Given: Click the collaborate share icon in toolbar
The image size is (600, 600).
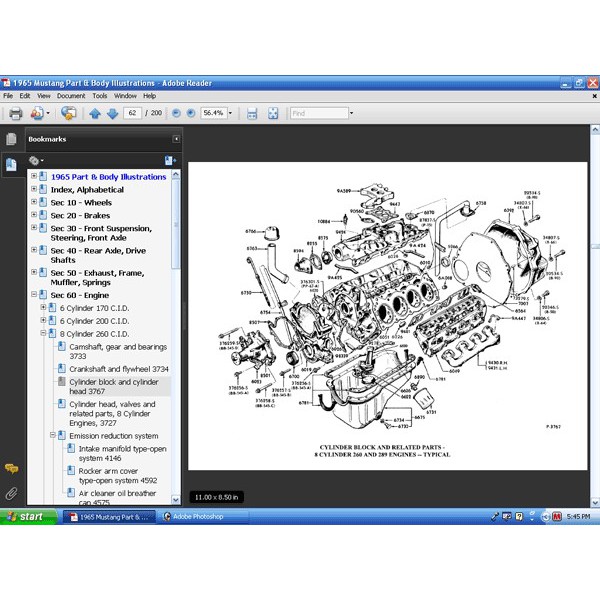Looking at the screenshot, I should [x=68, y=113].
